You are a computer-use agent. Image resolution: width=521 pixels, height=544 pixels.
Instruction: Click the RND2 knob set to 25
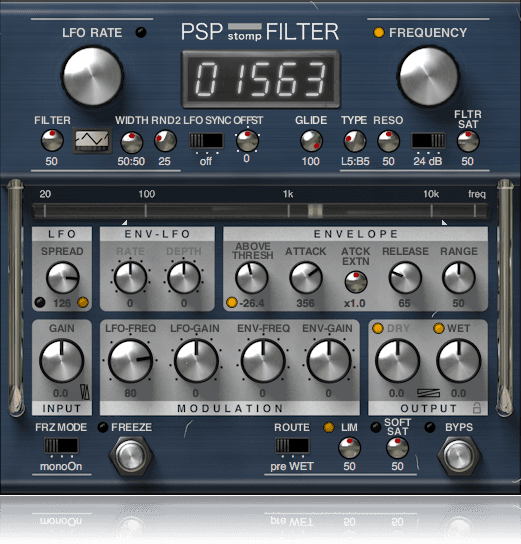point(165,141)
